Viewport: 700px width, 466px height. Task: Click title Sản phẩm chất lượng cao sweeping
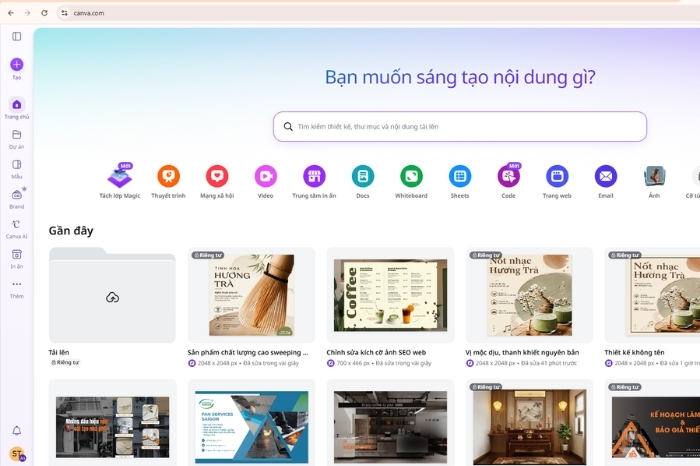tap(248, 353)
